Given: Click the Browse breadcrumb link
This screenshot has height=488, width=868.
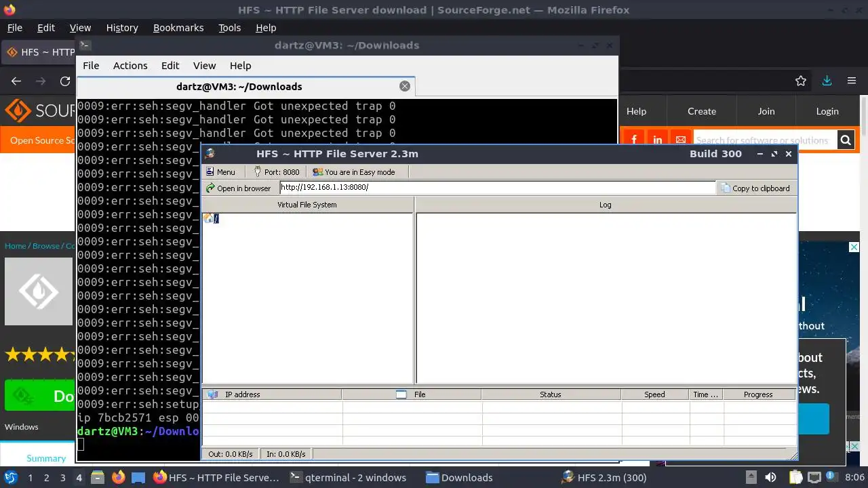Looking at the screenshot, I should click(46, 246).
